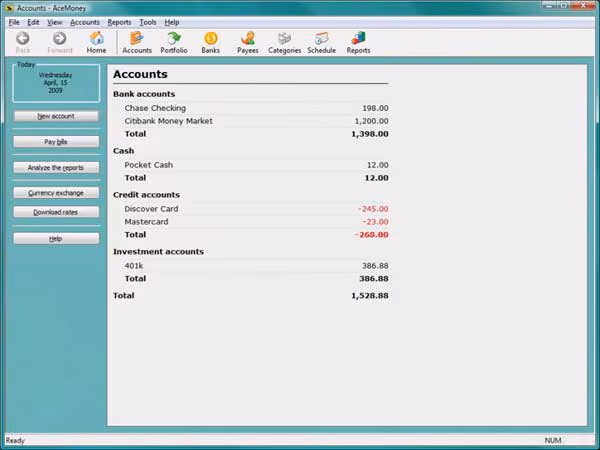Click the Forward navigation icon
The height and width of the screenshot is (450, 600).
click(60, 42)
